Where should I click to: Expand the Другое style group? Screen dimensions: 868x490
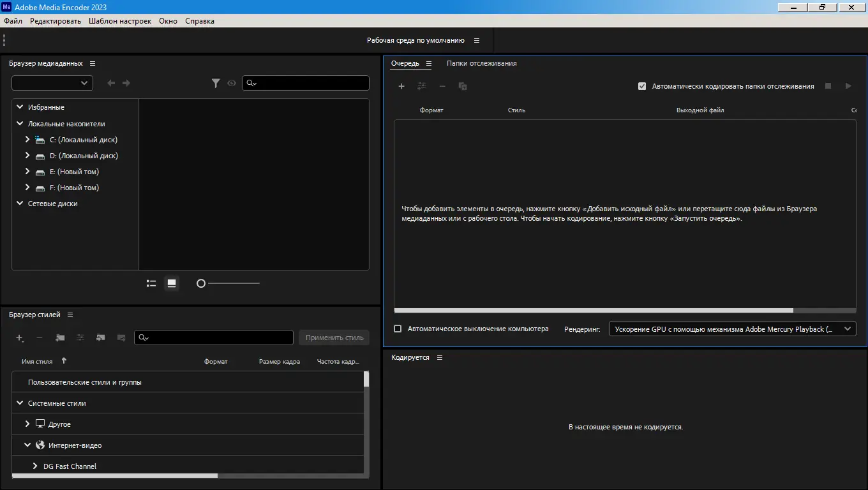[x=27, y=424]
